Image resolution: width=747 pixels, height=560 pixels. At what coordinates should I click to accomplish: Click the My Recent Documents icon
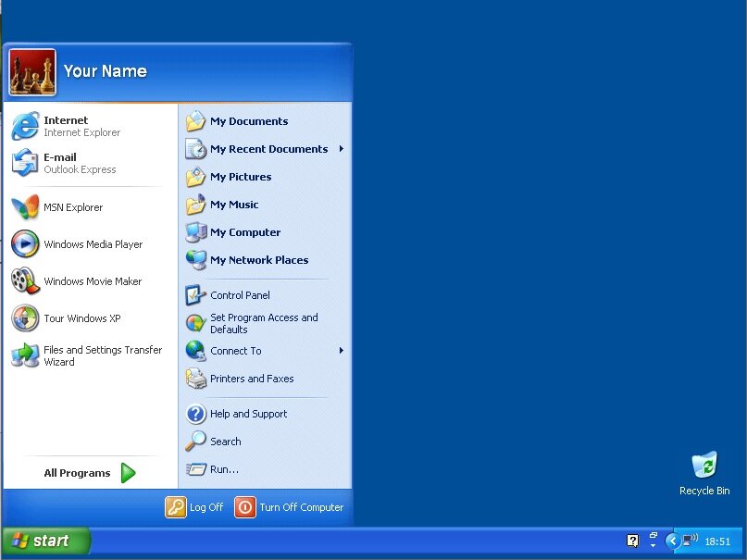pyautogui.click(x=196, y=149)
